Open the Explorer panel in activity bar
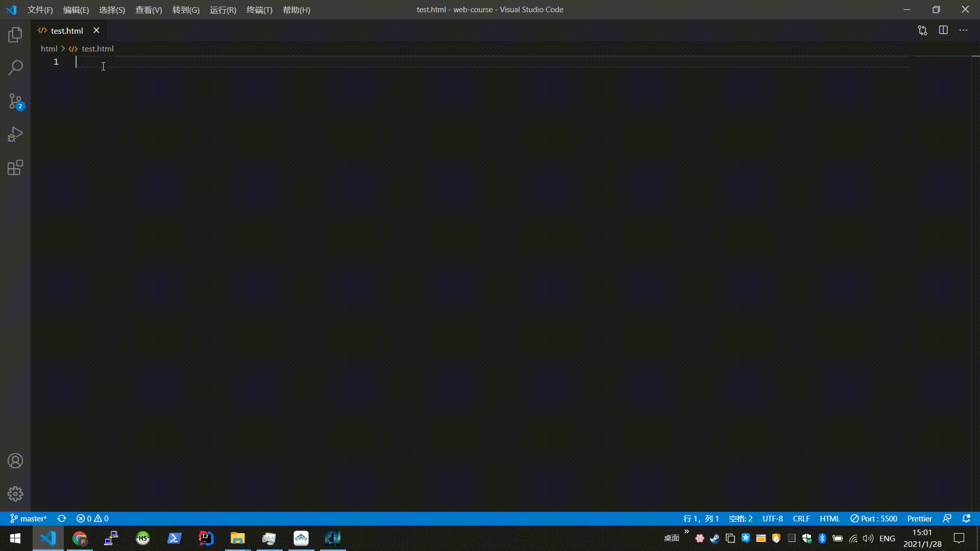The height and width of the screenshot is (551, 980). [15, 35]
